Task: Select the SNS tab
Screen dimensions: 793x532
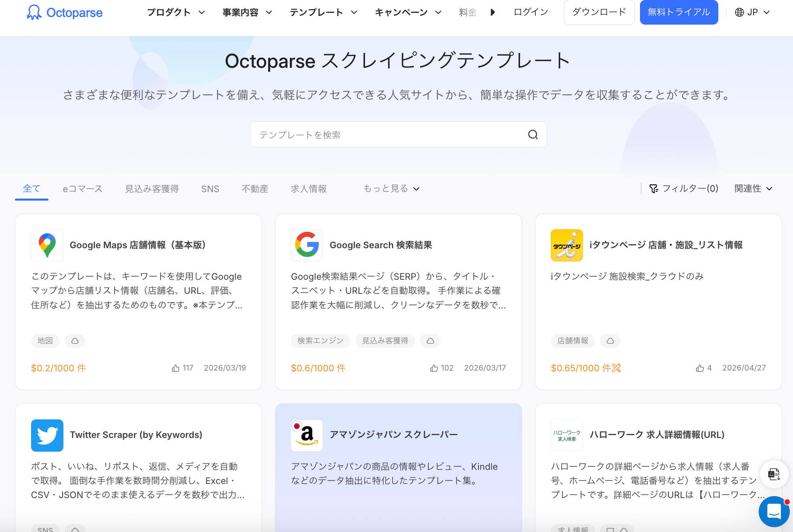Action: coord(210,189)
